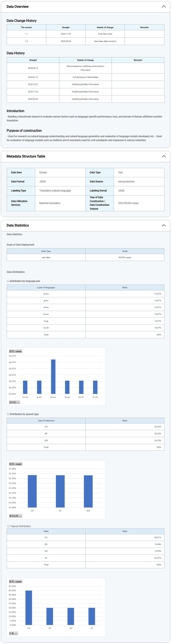The width and height of the screenshot is (172, 644).
Task: Click the 2024-06-13 Data History entry
Action: tap(33, 68)
